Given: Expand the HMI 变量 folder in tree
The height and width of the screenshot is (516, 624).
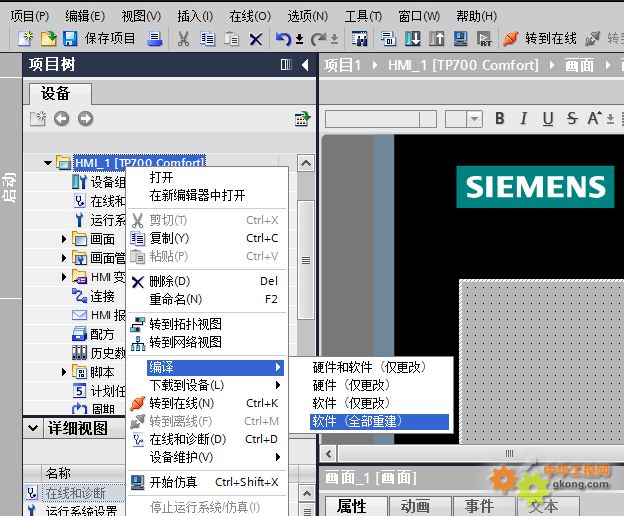Looking at the screenshot, I should click(x=64, y=276).
